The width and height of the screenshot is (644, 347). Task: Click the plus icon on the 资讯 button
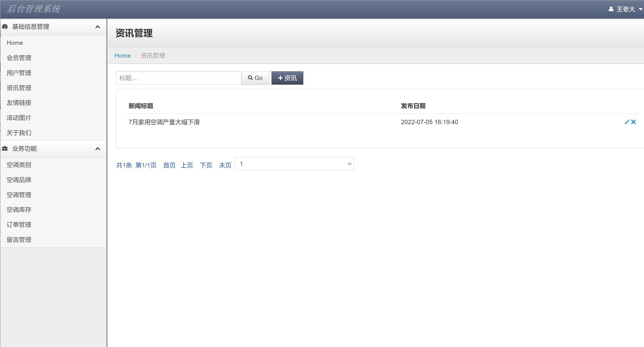point(281,78)
